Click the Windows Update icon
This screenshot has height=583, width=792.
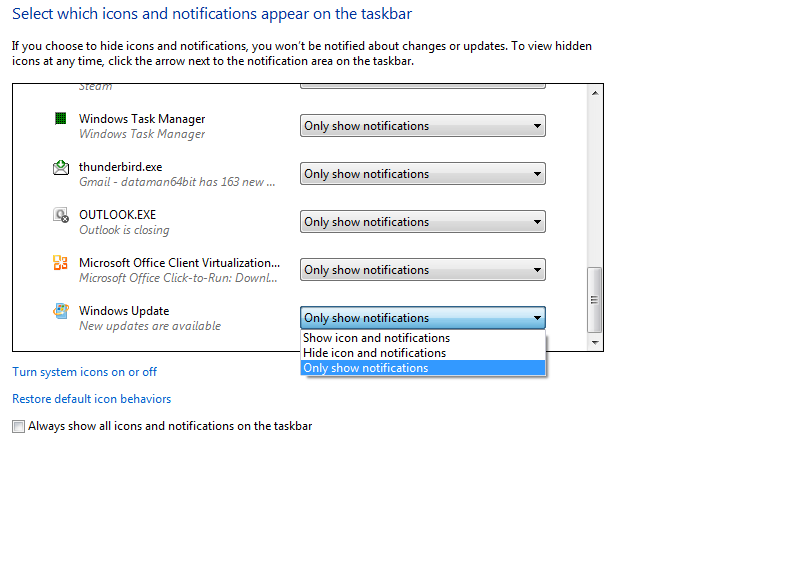(x=61, y=311)
